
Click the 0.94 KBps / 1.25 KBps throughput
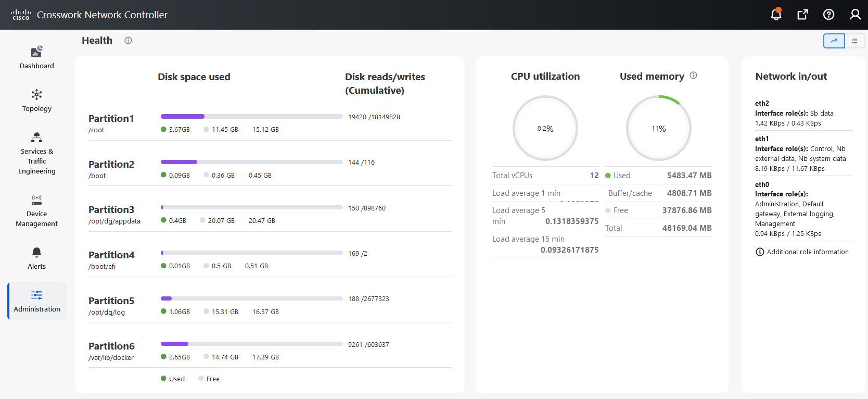click(788, 234)
